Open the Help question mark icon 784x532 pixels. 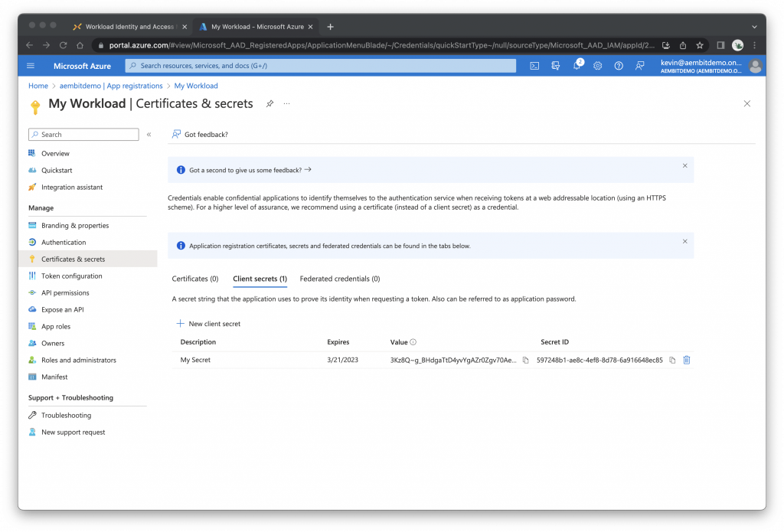click(619, 66)
